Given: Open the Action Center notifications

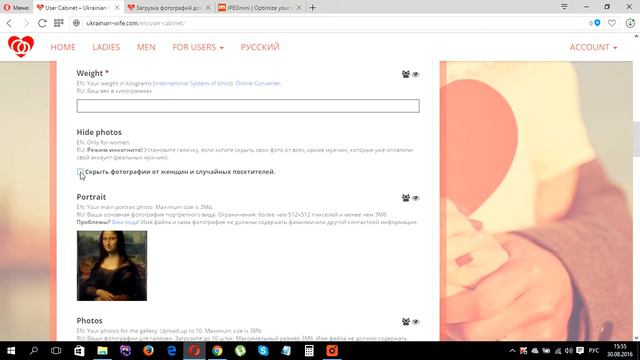Looking at the screenshot, I should pyautogui.click(x=580, y=351).
